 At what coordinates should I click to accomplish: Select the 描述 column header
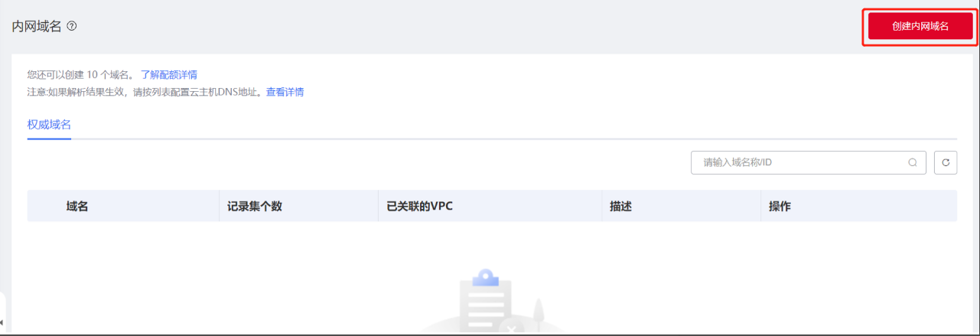(x=620, y=207)
